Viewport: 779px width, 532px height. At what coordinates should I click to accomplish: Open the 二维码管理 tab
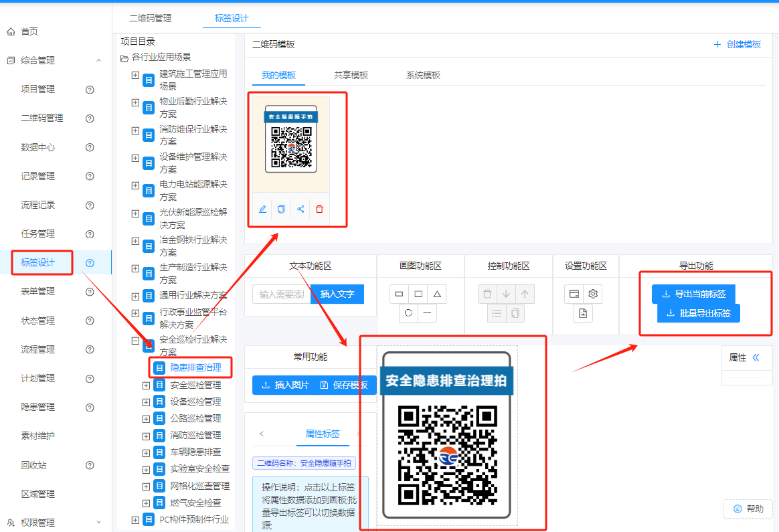pos(149,19)
